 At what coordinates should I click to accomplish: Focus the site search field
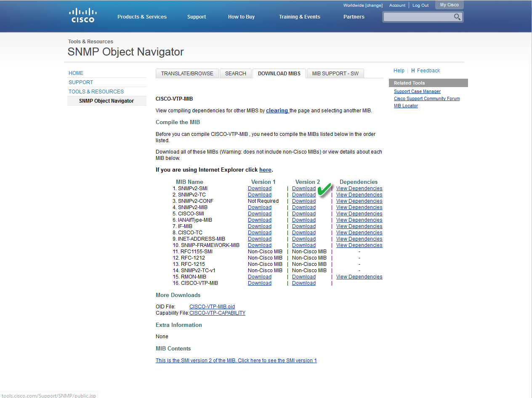tap(418, 17)
